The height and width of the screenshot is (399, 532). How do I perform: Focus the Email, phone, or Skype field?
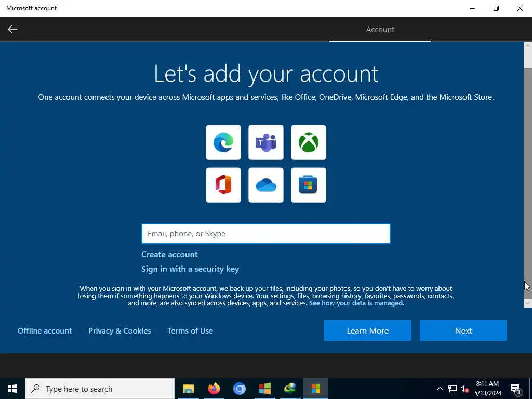266,234
